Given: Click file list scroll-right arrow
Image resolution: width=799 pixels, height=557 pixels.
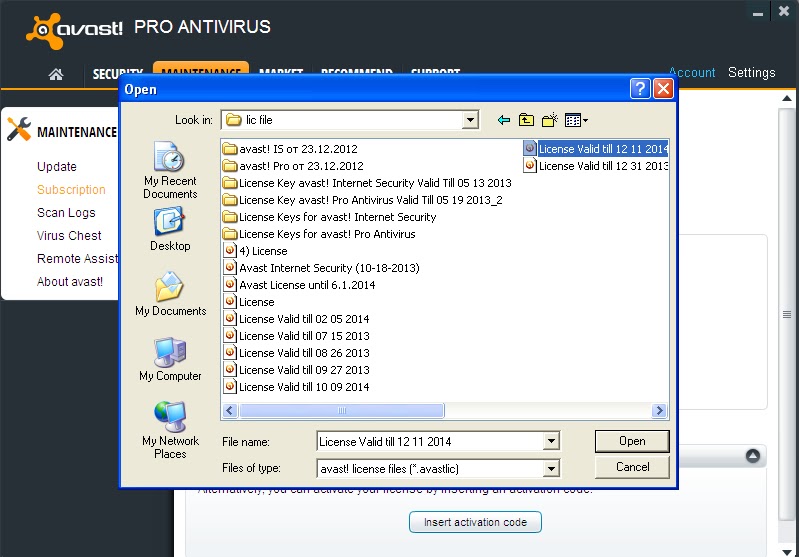Looking at the screenshot, I should click(x=659, y=410).
